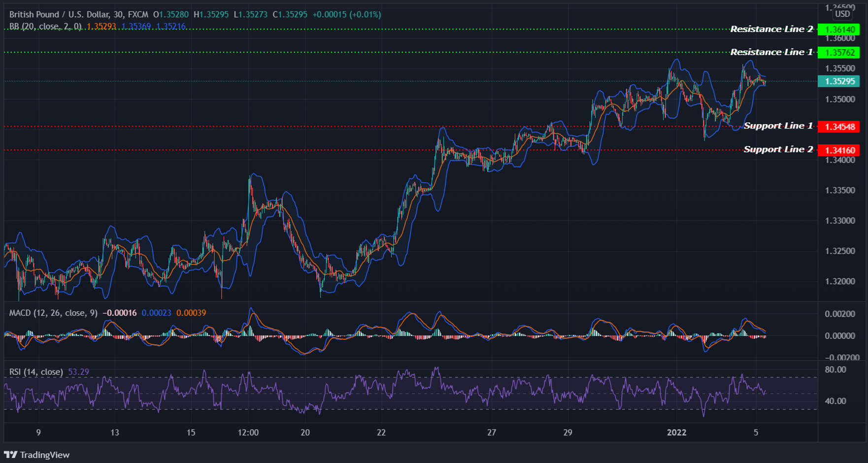
Task: Select the green 1.36140 Resistance Line 2 price tag
Action: pyautogui.click(x=840, y=29)
